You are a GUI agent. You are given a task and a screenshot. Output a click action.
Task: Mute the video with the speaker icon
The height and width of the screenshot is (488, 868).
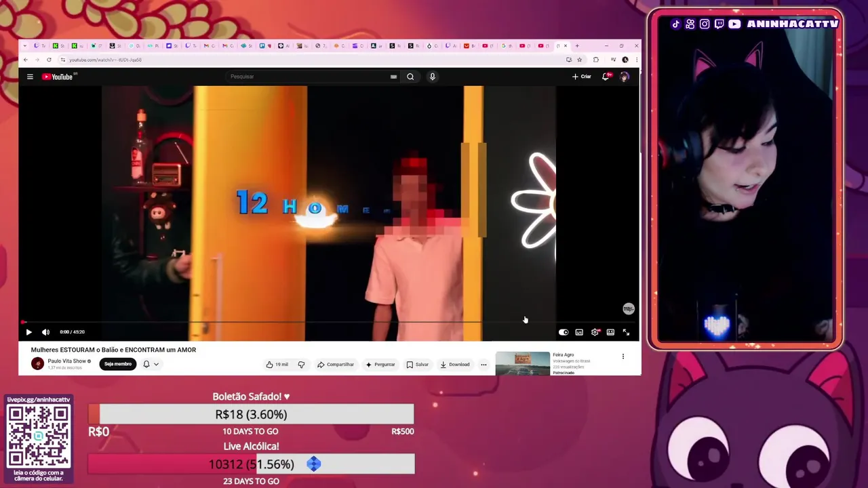(45, 332)
